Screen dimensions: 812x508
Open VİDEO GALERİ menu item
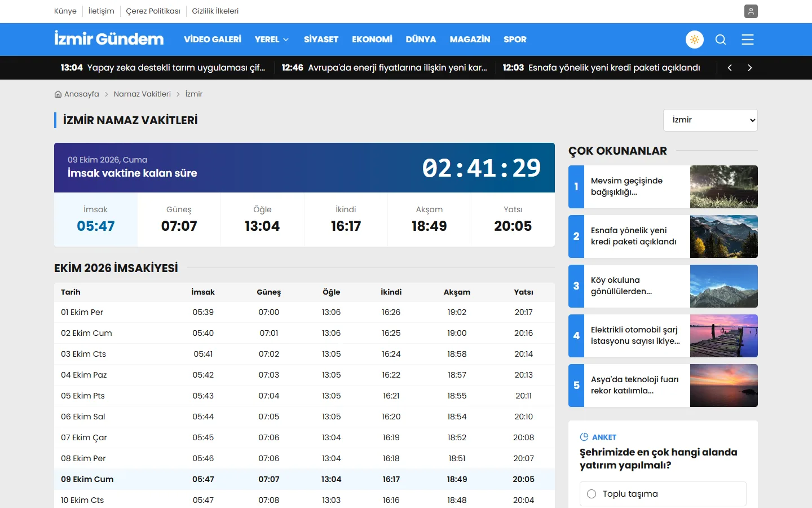tap(213, 40)
